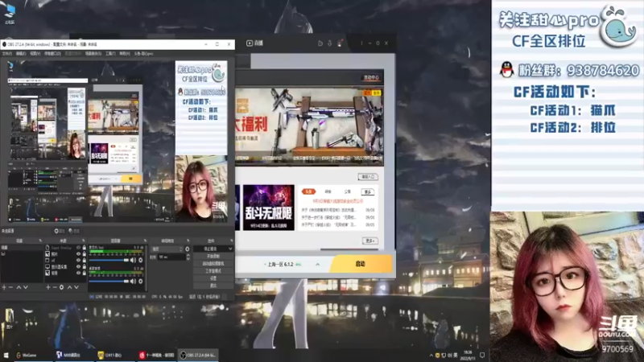Pop out the OBS Sources dock
Image resolution: width=644 pixels, height=362 pixels.
(x=84, y=241)
